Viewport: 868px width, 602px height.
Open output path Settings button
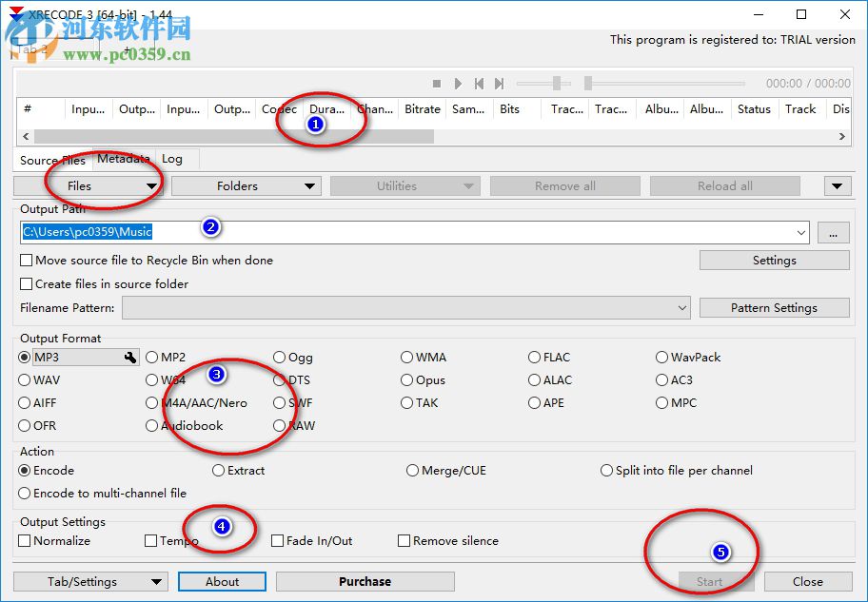(x=775, y=260)
